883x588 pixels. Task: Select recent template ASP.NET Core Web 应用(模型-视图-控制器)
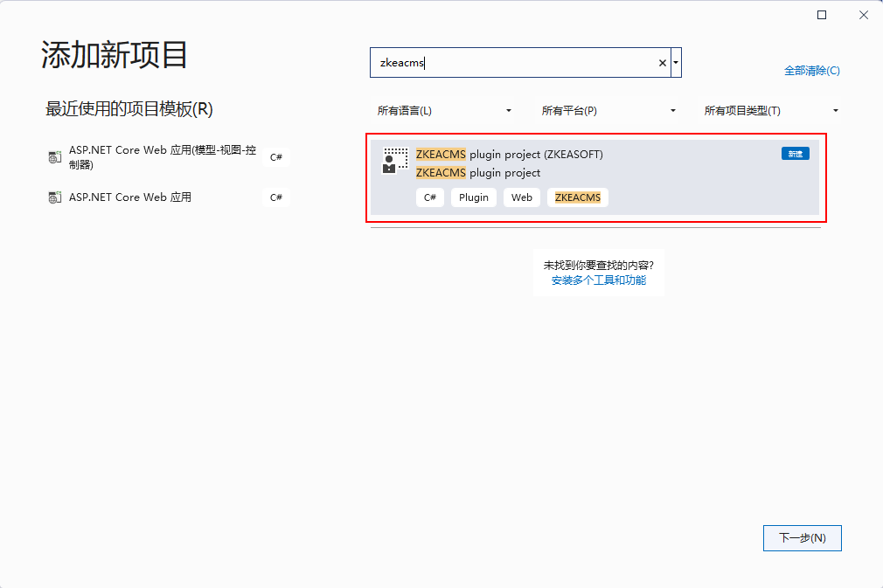point(169,157)
